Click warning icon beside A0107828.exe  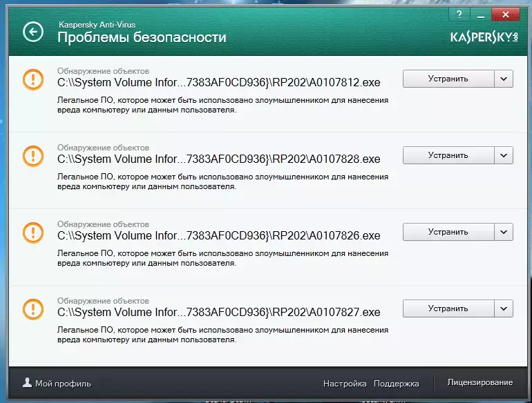[33, 156]
